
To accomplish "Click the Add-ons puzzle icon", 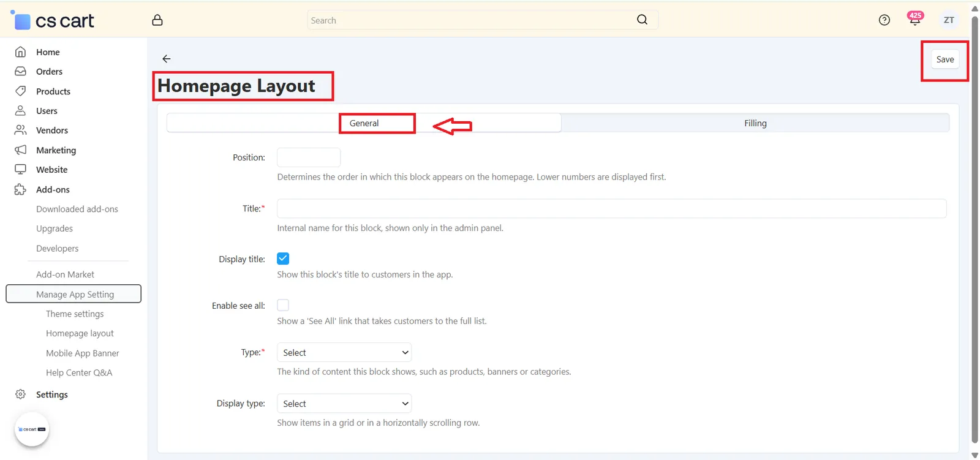I will (x=20, y=189).
